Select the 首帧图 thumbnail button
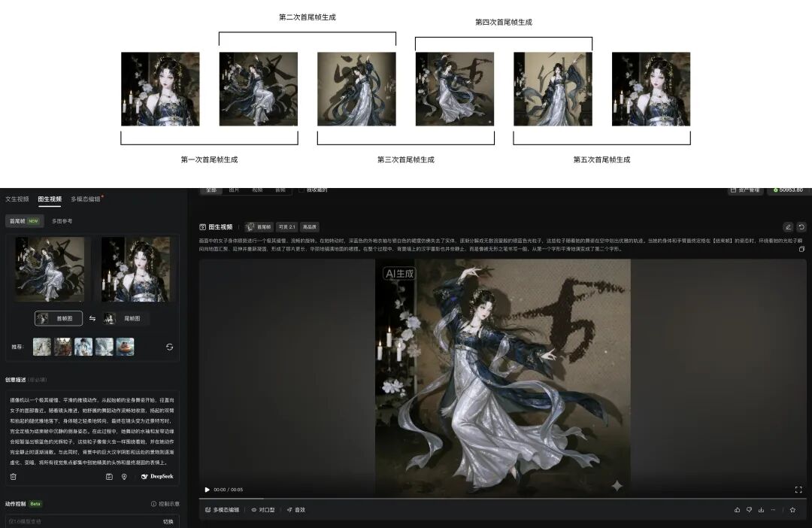Viewport: 812px width, 528px height. point(59,318)
